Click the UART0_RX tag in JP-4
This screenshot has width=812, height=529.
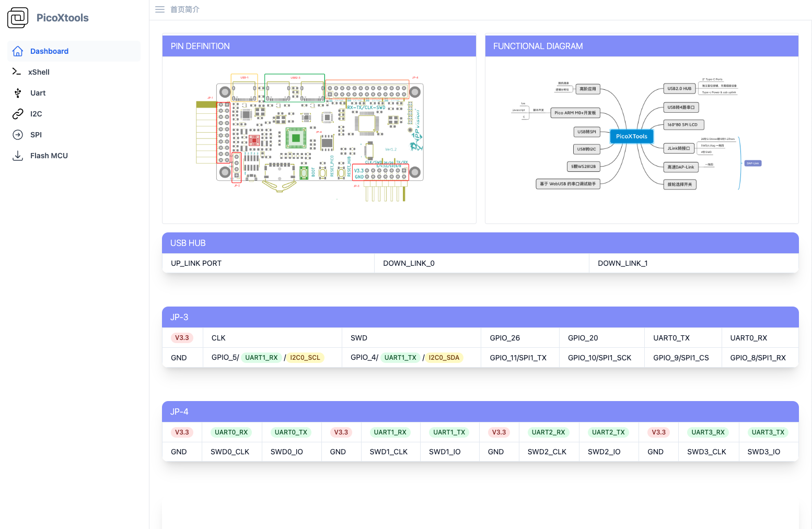click(x=231, y=432)
